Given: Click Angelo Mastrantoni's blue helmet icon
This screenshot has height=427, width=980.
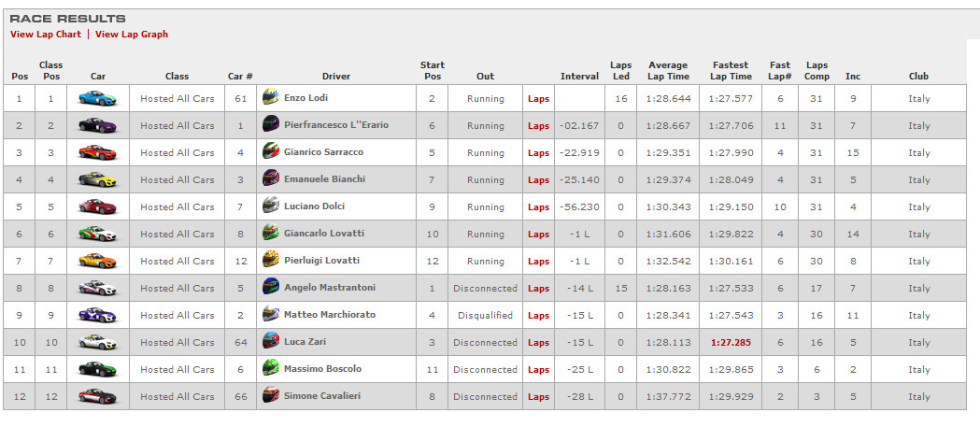Looking at the screenshot, I should click(271, 286).
